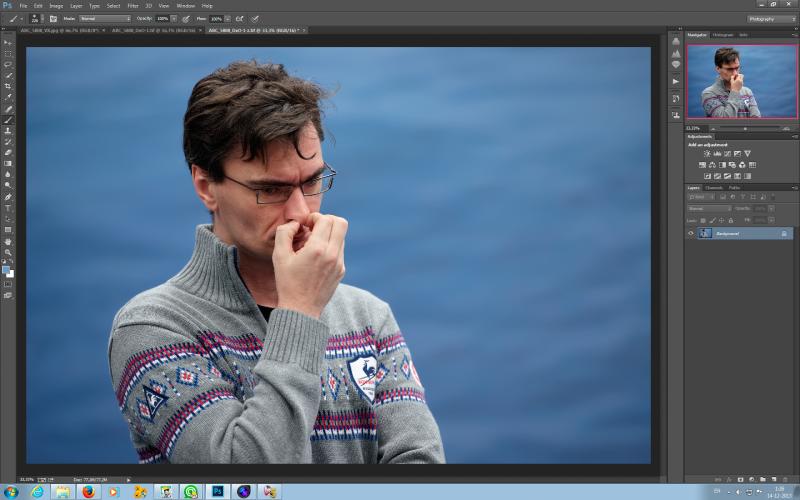The width and height of the screenshot is (800, 500).
Task: Open the Image menu
Action: coord(56,6)
